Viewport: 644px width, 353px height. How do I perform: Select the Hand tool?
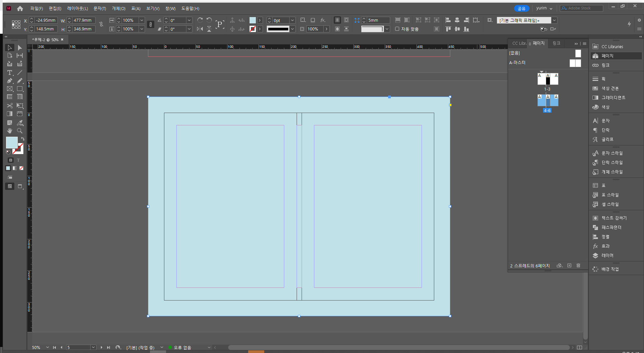point(10,131)
